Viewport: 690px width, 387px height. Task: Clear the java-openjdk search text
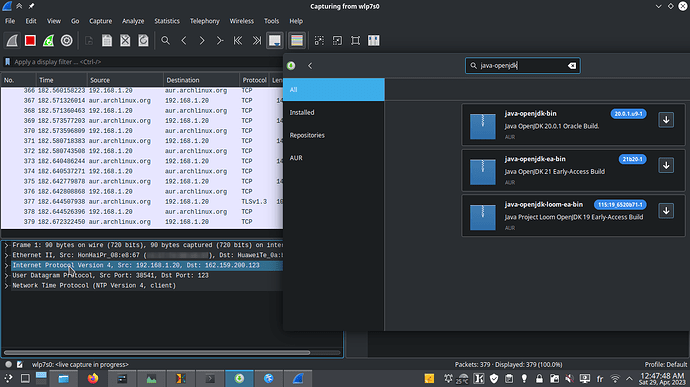tap(572, 66)
